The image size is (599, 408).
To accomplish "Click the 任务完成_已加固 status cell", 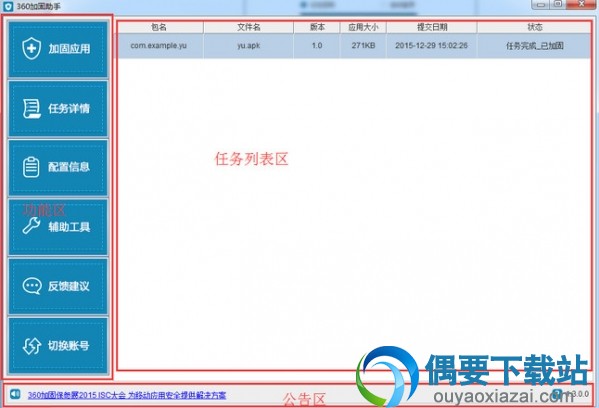I will pos(534,46).
